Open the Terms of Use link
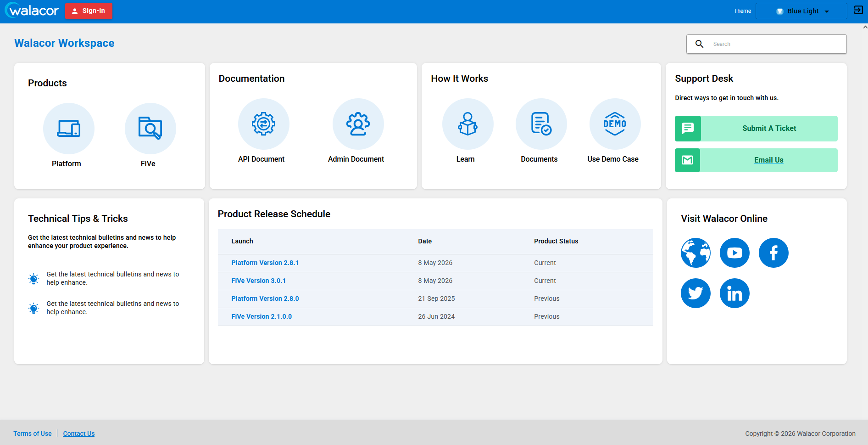The height and width of the screenshot is (445, 868). click(x=33, y=434)
